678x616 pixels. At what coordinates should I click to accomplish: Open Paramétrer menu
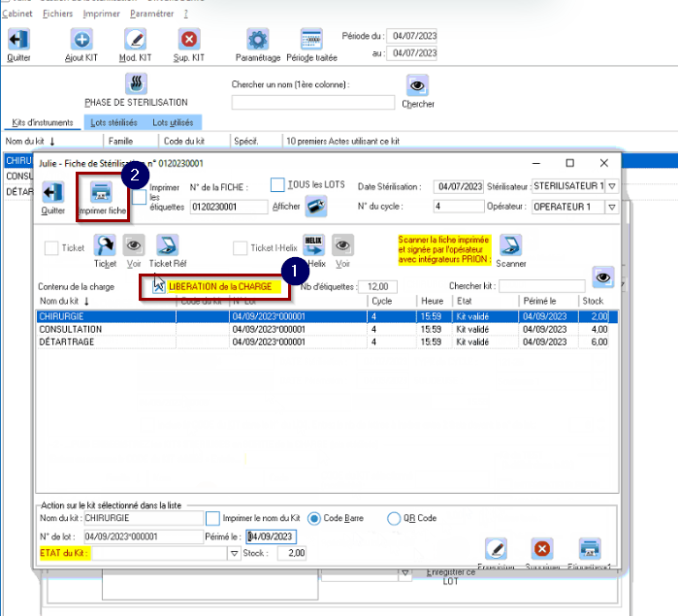coord(151,14)
